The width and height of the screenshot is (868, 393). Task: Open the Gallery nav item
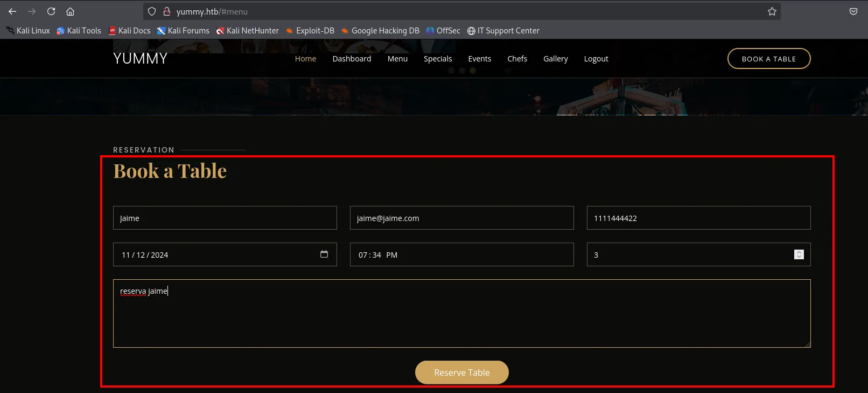click(556, 59)
